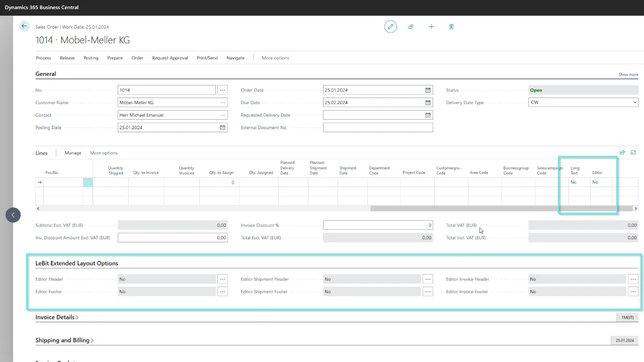Image resolution: width=644 pixels, height=362 pixels.
Task: Open Contact lookup ellipsis
Action: point(223,115)
